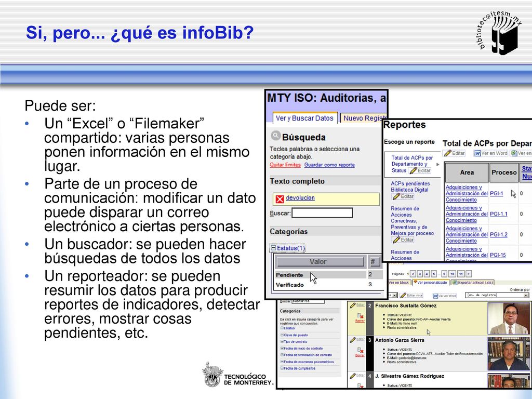The image size is (532, 399).
Task: Switch to 'Ver en block' tab
Action: (x=398, y=283)
